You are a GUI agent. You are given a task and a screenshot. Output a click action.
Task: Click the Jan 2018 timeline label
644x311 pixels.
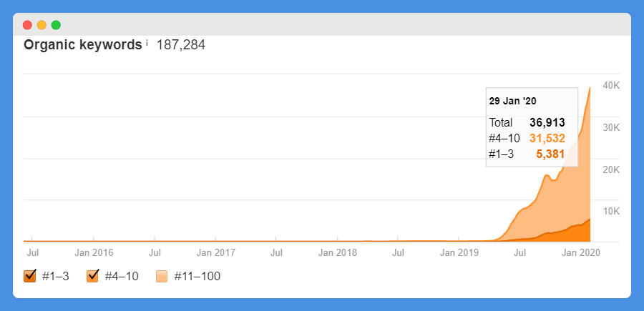[x=338, y=252]
